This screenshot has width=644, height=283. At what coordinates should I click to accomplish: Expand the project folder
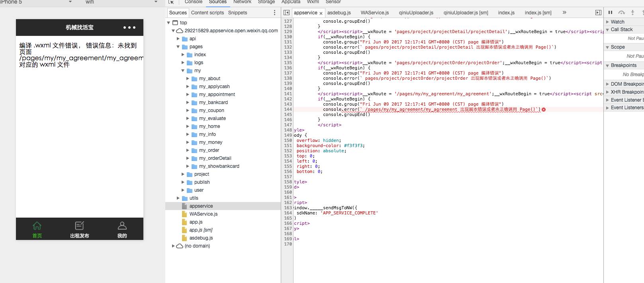(183, 174)
